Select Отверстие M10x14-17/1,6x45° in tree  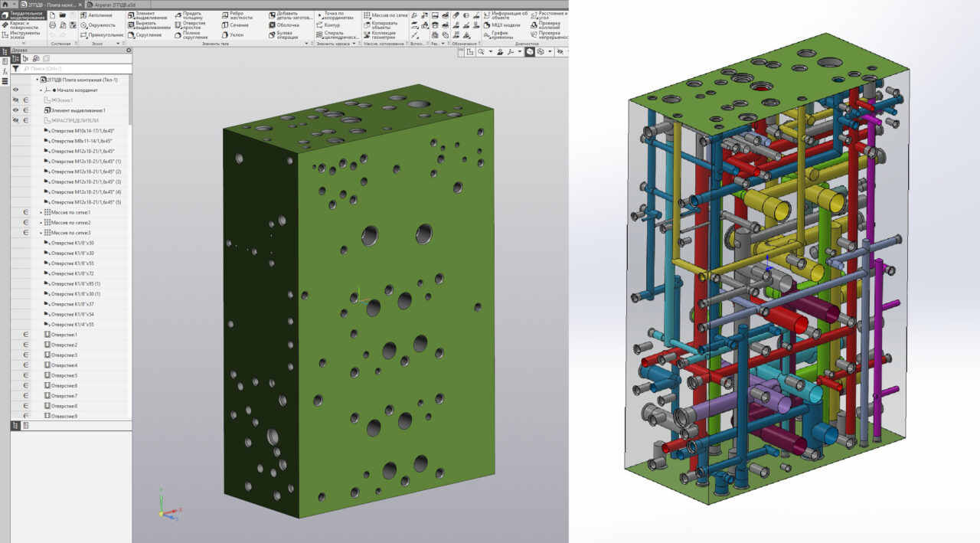point(79,131)
